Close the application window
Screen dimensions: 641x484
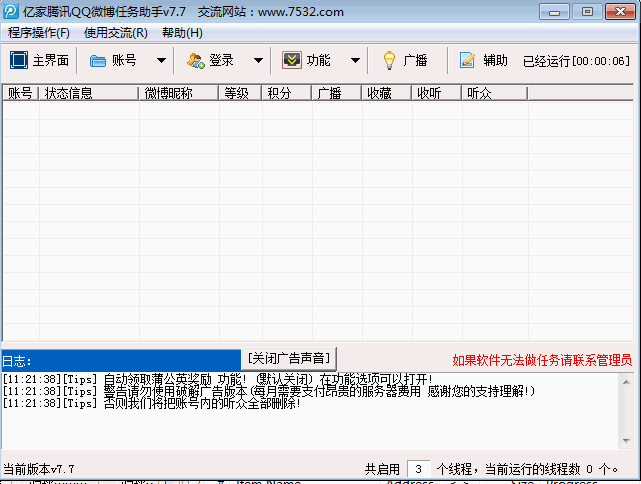pos(620,11)
